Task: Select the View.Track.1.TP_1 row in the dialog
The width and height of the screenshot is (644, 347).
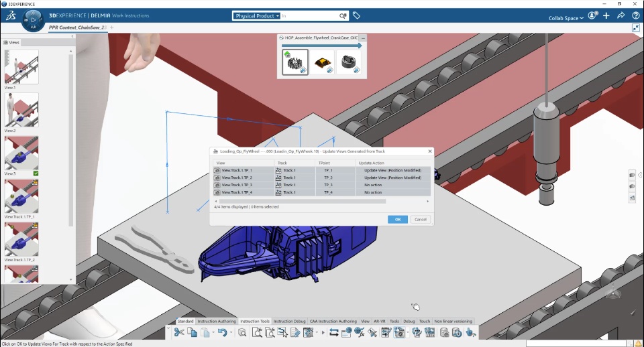Action: coord(322,170)
